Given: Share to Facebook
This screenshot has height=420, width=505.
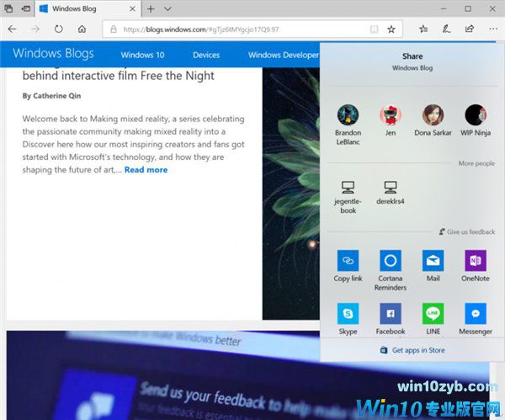Looking at the screenshot, I should point(391,319).
